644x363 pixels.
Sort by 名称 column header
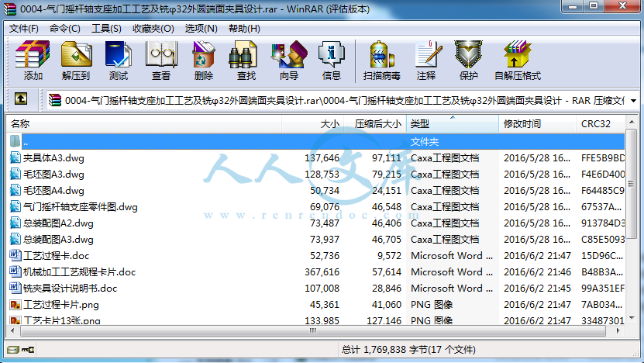143,124
